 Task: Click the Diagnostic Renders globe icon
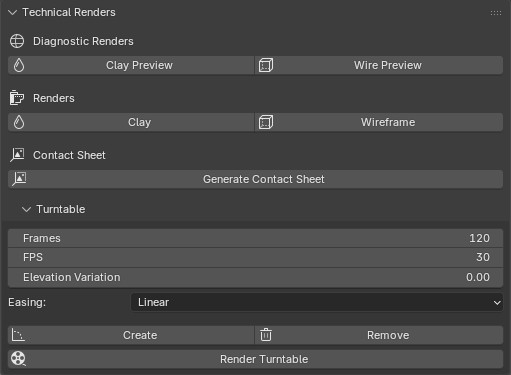click(x=17, y=41)
